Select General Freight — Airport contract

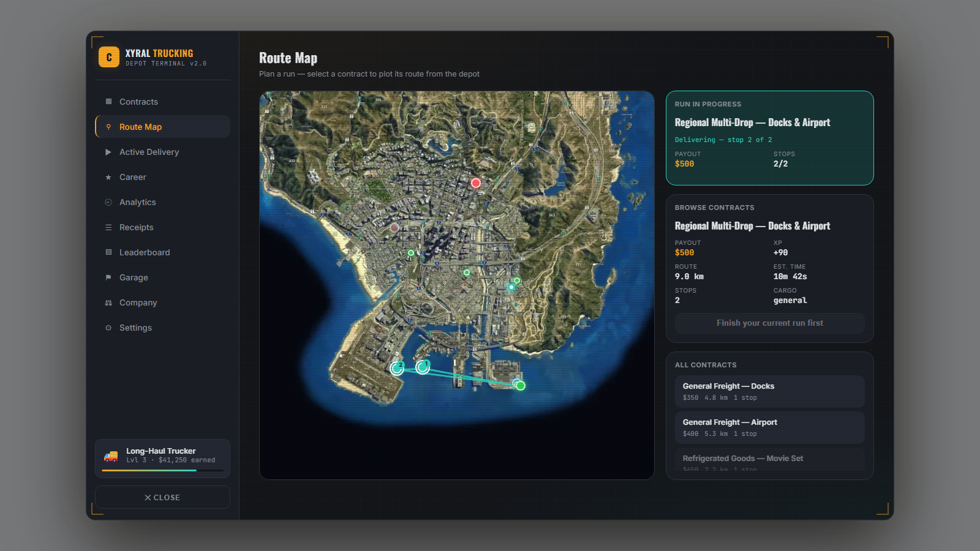[770, 427]
